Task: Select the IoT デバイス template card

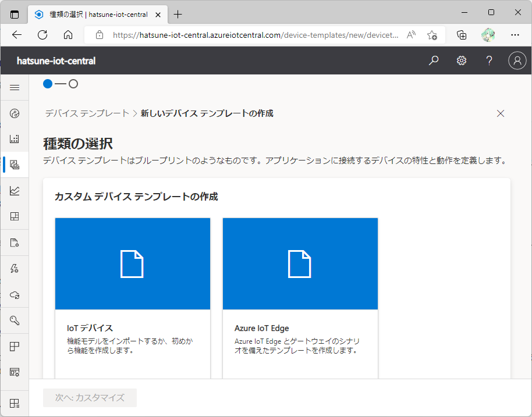Action: [x=133, y=298]
